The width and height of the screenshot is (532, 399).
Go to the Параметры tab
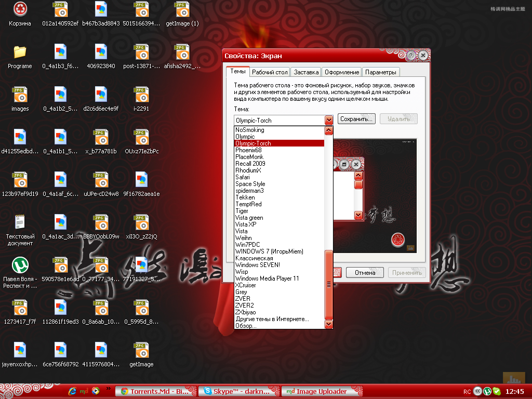pos(381,72)
